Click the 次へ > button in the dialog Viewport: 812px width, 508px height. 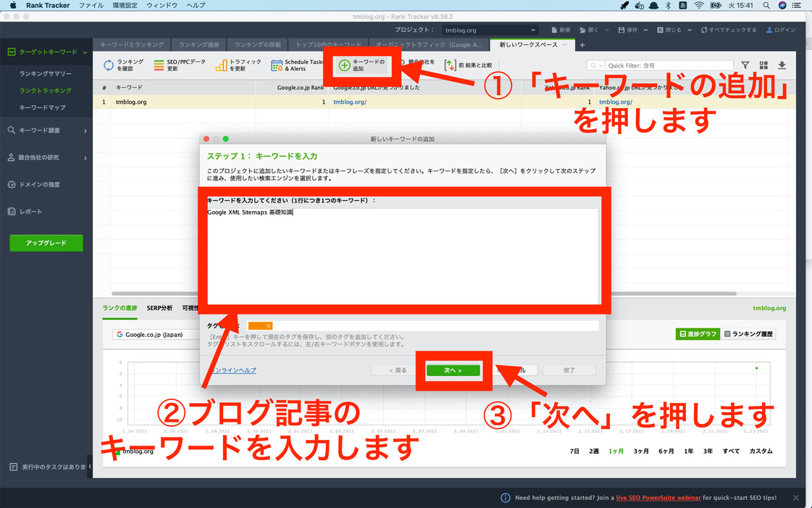click(x=453, y=370)
